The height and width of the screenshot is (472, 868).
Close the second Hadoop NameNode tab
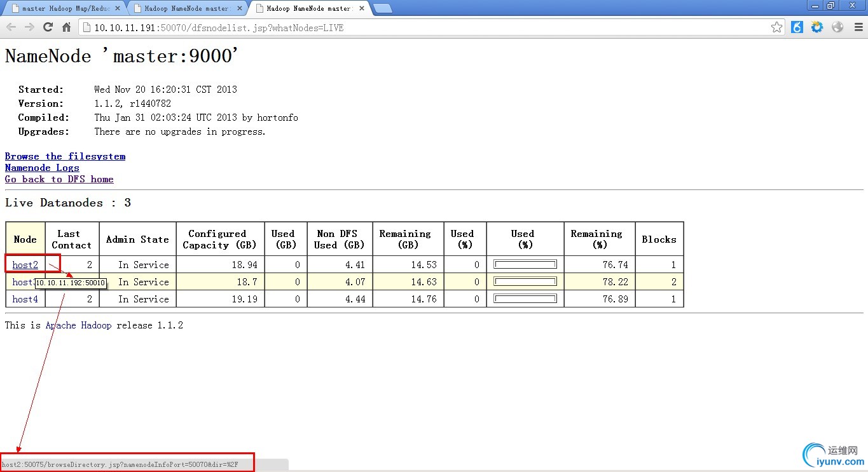240,8
